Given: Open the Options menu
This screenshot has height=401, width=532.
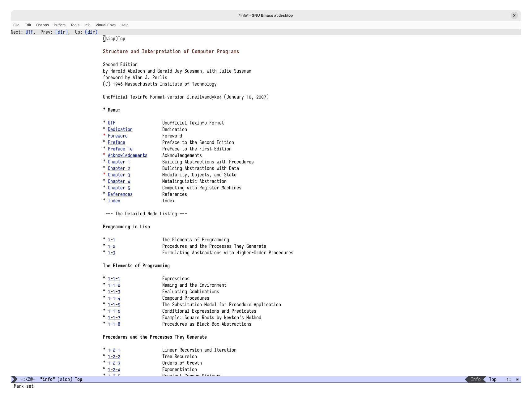Looking at the screenshot, I should pos(42,25).
